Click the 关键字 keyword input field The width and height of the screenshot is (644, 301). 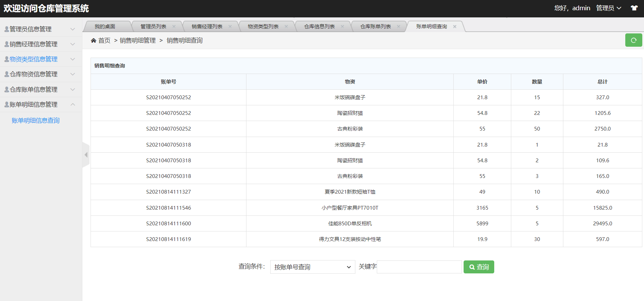[419, 267]
